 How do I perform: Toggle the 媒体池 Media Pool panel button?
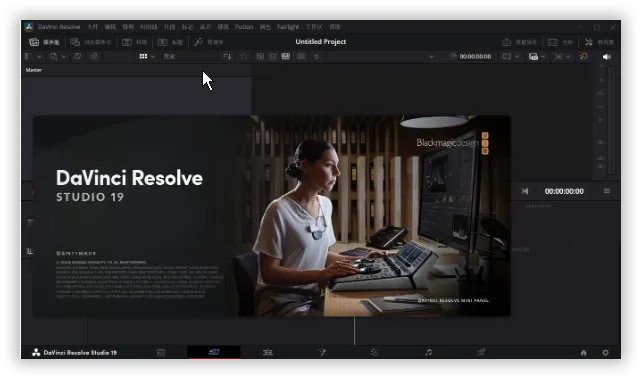click(x=44, y=42)
